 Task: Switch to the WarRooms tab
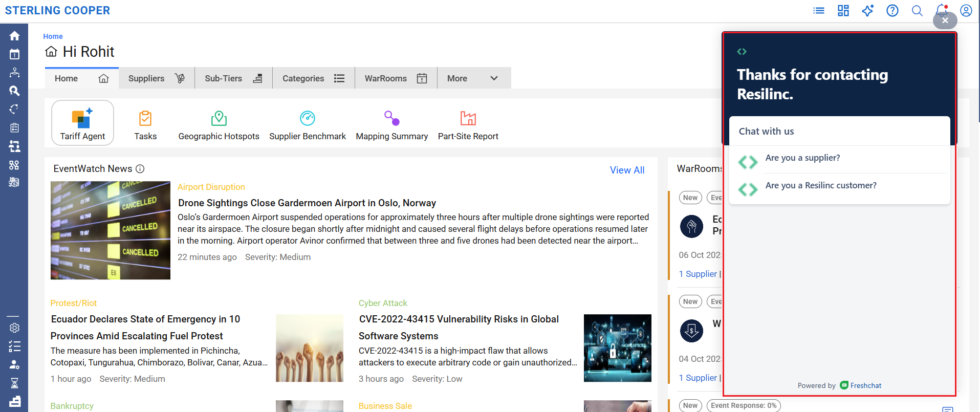tap(396, 78)
